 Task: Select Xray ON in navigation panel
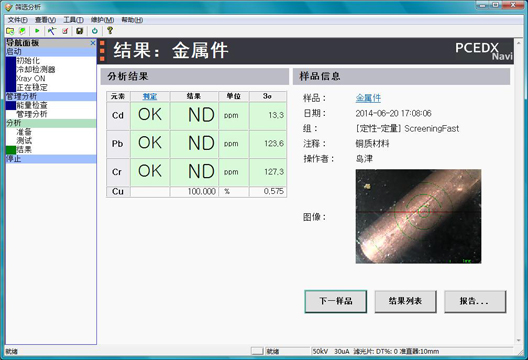pos(31,78)
